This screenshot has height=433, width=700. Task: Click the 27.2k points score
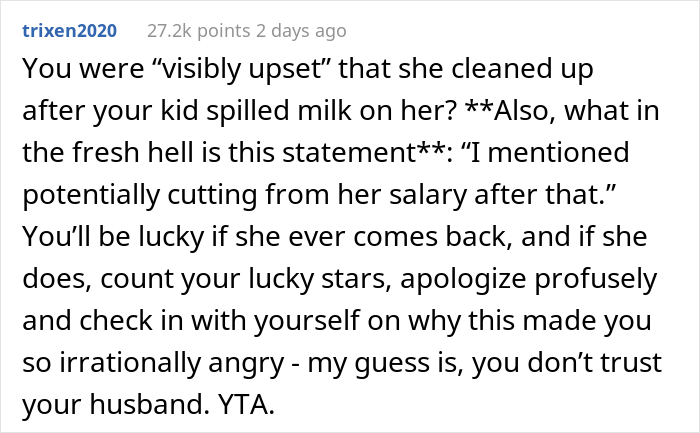tap(199, 31)
